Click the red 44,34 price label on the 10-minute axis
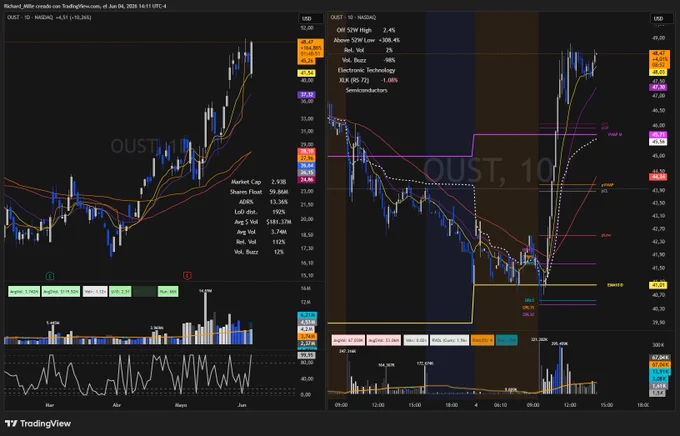This screenshot has height=436, width=680. [658, 177]
